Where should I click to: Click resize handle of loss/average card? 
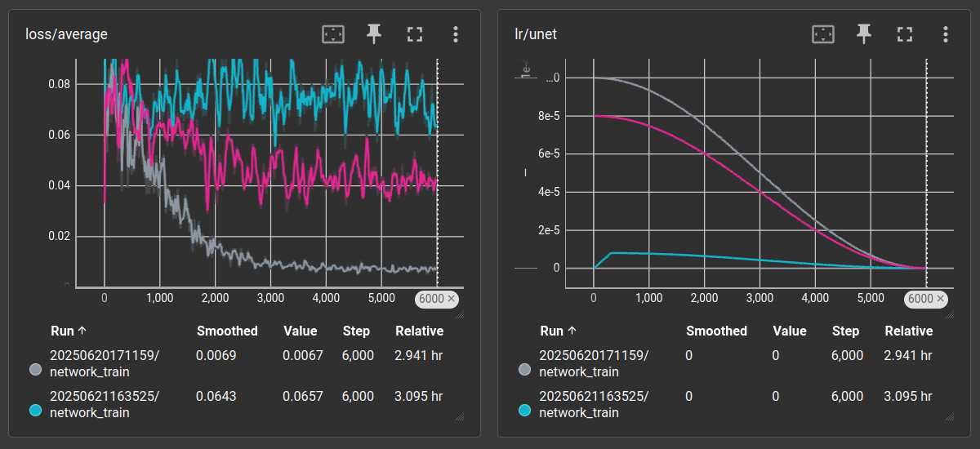coord(459,416)
